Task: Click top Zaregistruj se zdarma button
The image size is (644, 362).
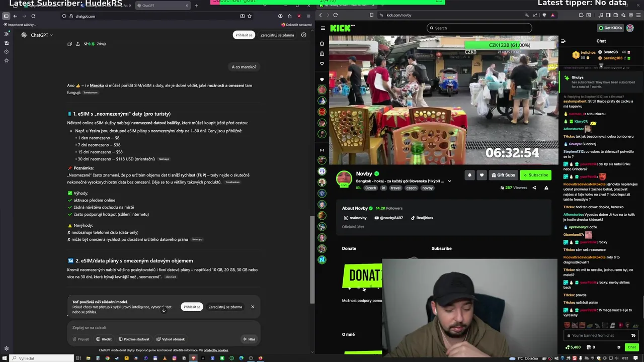Action: pyautogui.click(x=277, y=35)
